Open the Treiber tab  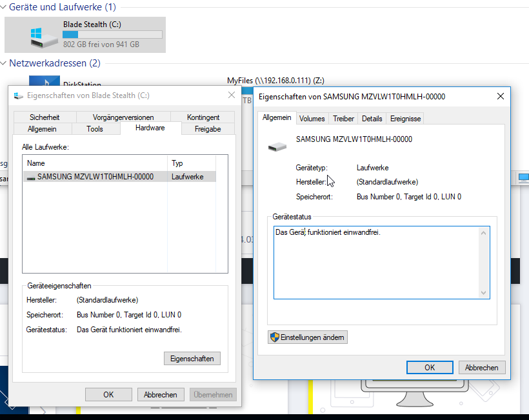pos(343,119)
